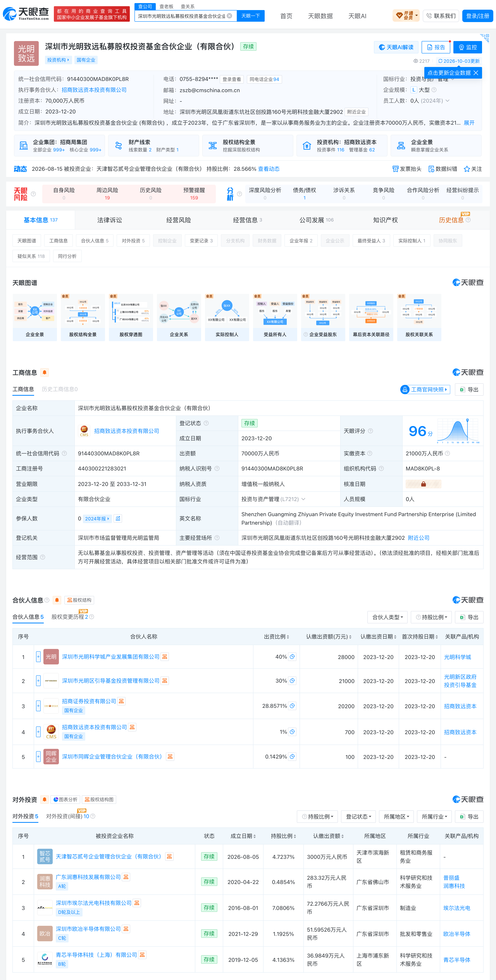Screen dimensions: 496x980
Task: Click the 天眼评分 help question icon
Action: click(x=370, y=431)
